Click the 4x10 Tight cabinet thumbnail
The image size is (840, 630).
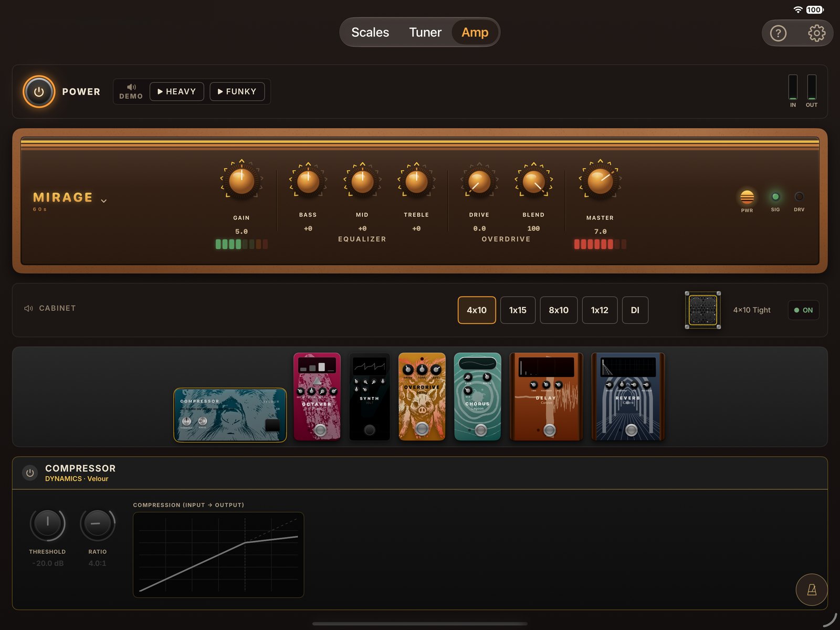[x=702, y=310]
